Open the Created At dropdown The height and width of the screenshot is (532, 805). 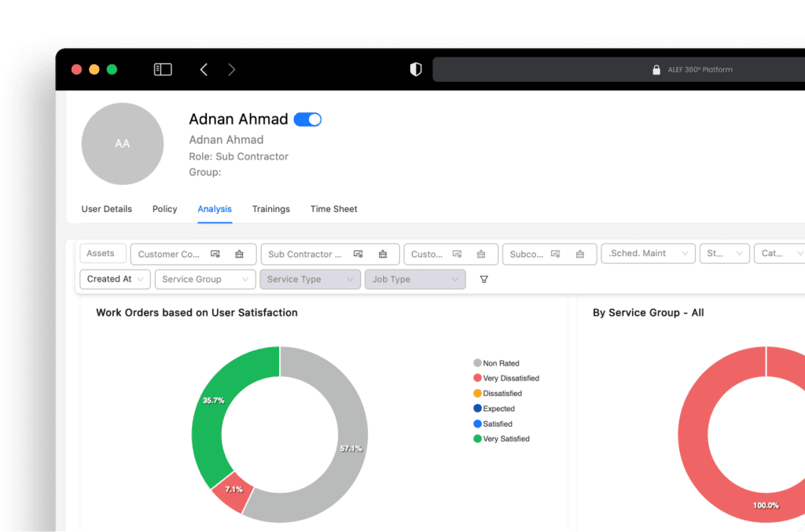tap(115, 279)
